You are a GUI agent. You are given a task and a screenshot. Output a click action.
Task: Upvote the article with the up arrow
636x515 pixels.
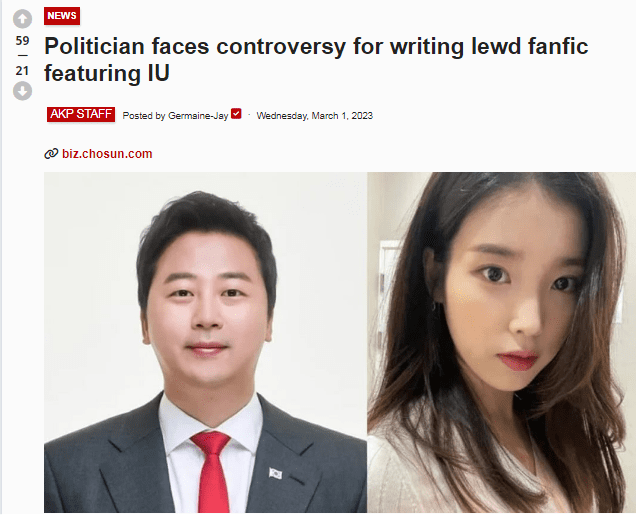click(x=22, y=19)
